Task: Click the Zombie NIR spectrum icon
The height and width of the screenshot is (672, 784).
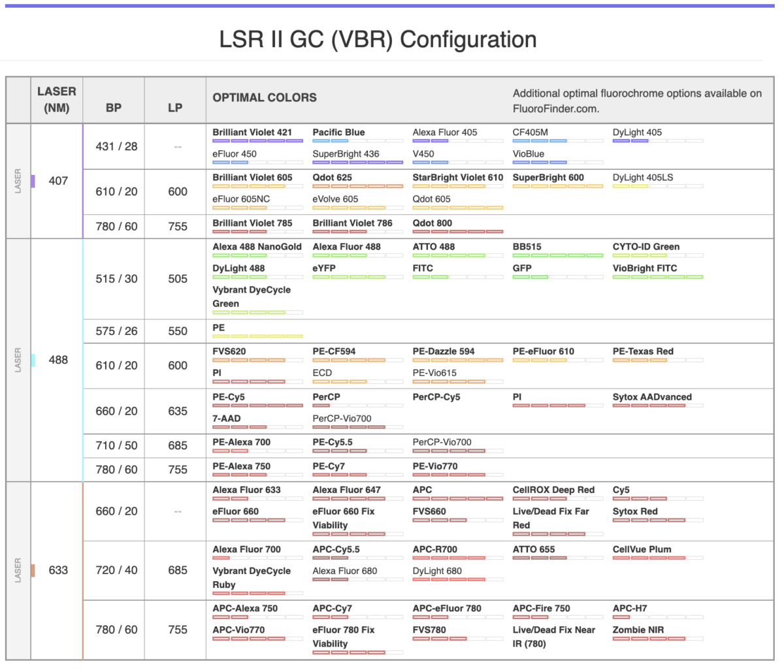Action: 657,638
